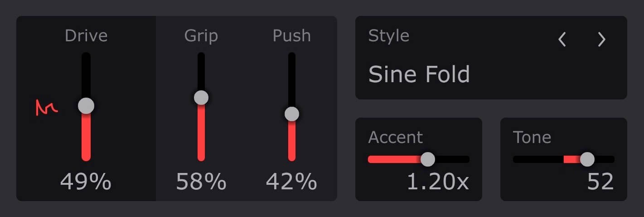
Task: Click the Accent value 1.20x
Action: point(437,182)
